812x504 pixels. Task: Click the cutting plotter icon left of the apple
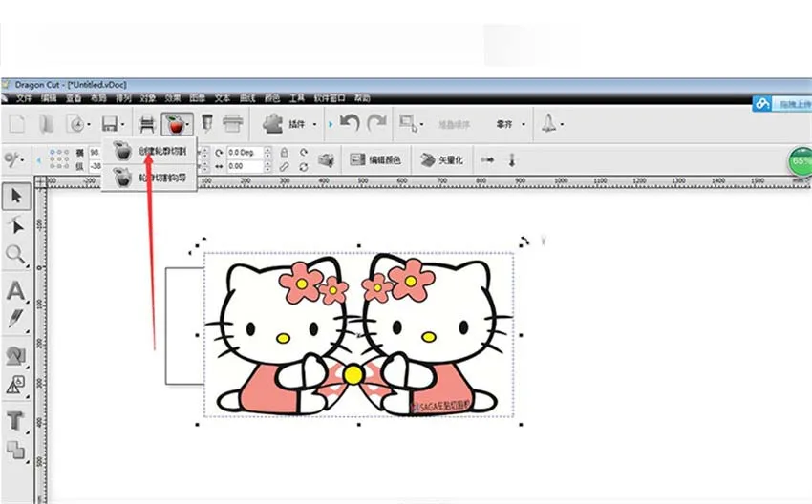click(147, 124)
